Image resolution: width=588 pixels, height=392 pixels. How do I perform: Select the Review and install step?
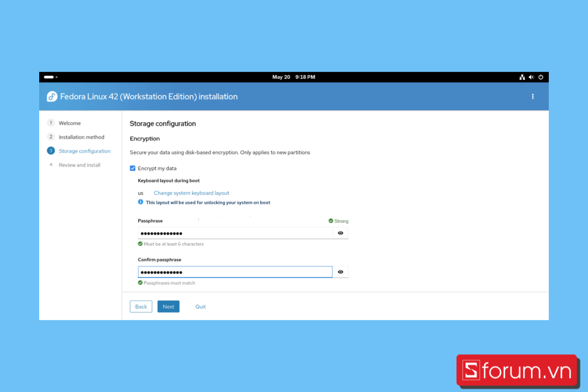tap(79, 165)
